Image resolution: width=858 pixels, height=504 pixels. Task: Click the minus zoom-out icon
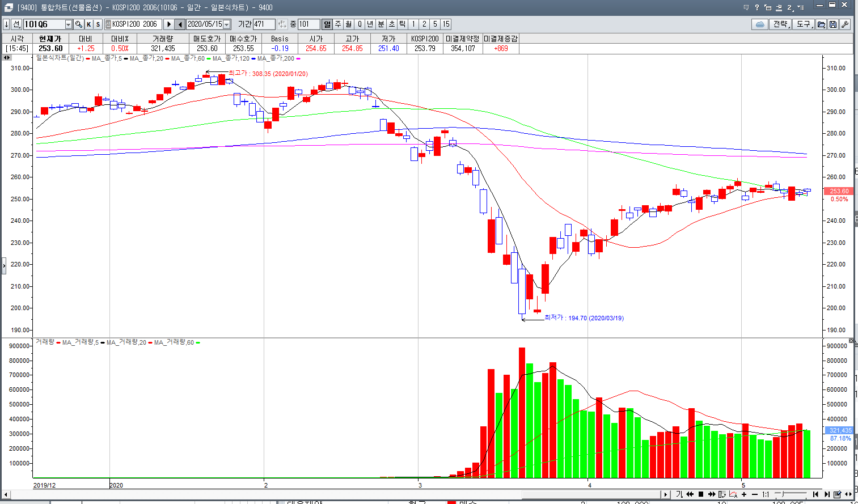[755, 494]
